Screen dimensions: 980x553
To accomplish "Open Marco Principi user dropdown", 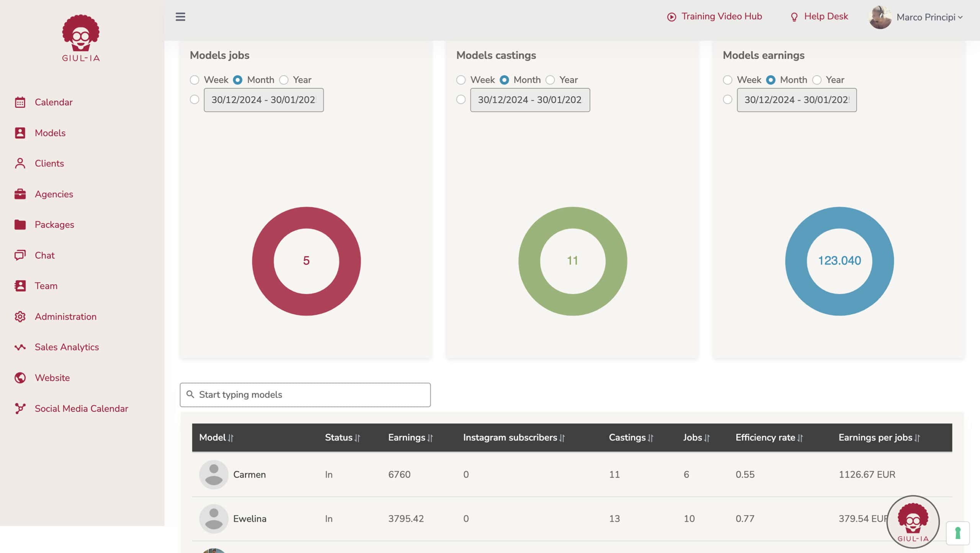I will (x=916, y=17).
